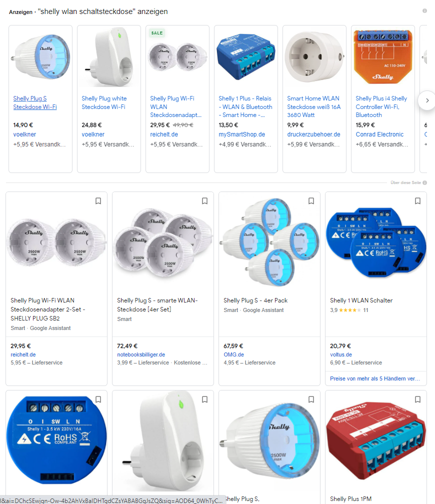
Task: Save the red Shelly Plus 1PM listing
Action: pos(417,399)
